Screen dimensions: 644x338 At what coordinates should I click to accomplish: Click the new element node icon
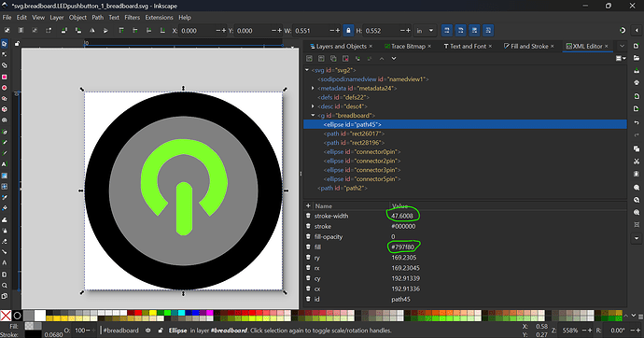[x=309, y=58]
